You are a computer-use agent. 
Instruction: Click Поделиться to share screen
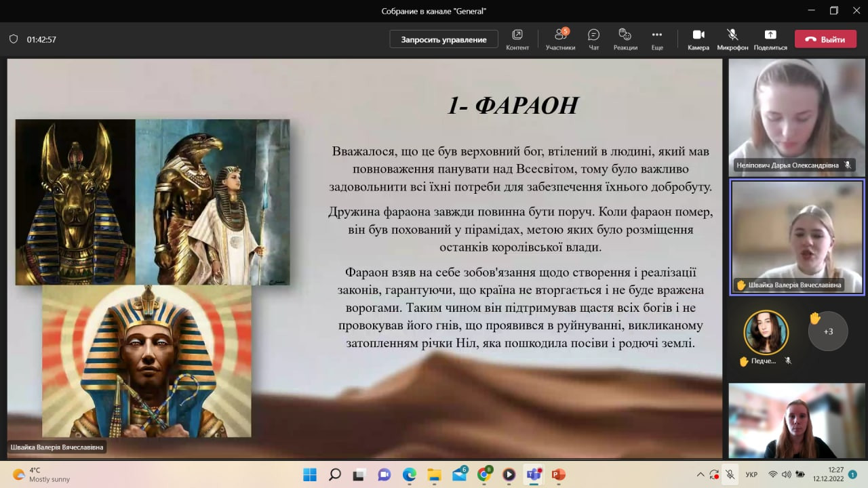(x=770, y=39)
